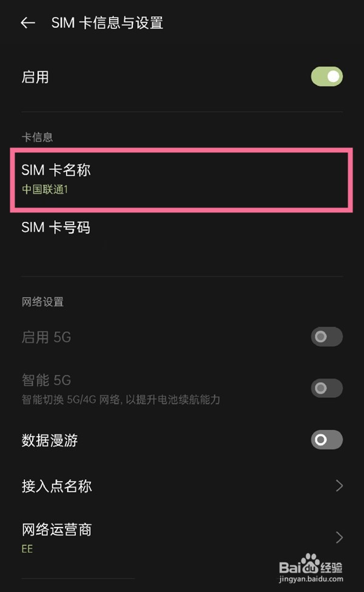
Task: Tap the 接入点名称 row label
Action: click(x=55, y=485)
